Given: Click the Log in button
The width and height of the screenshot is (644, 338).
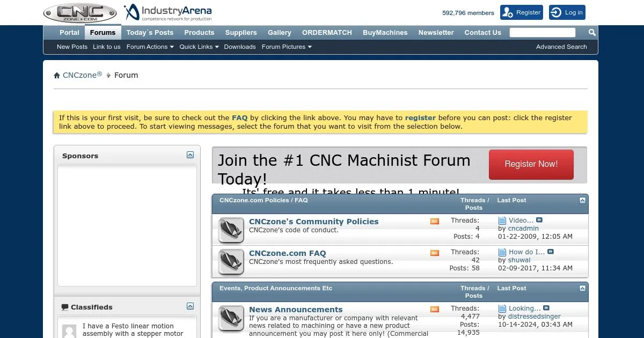Looking at the screenshot, I should coord(567,12).
